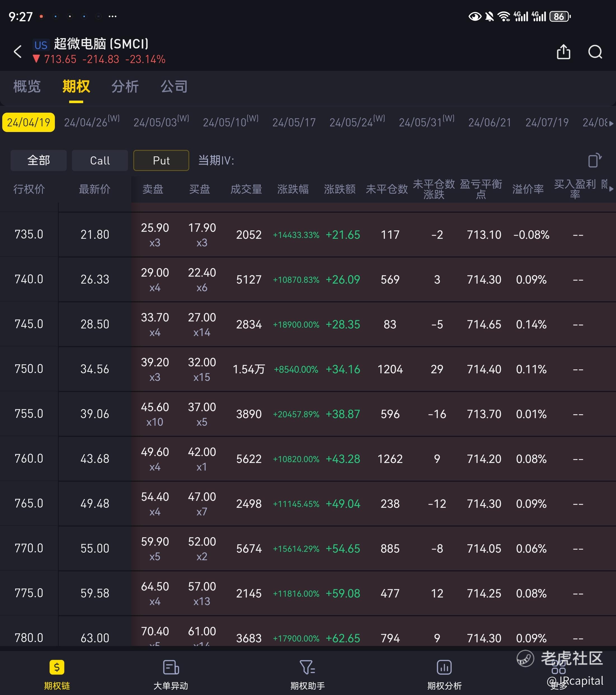
Task: Open the 公司 company tab
Action: point(174,86)
